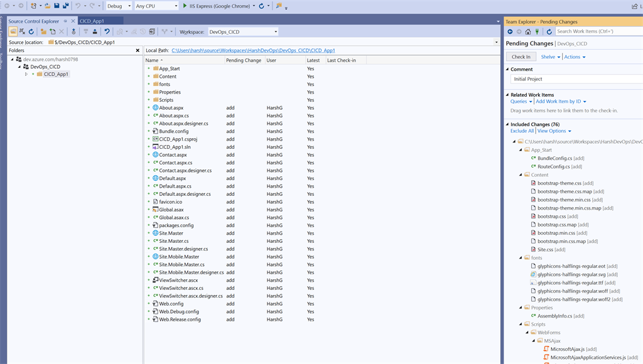Click the Save icon on the main toolbar
Screen dimensions: 643x364
[x=57, y=6]
